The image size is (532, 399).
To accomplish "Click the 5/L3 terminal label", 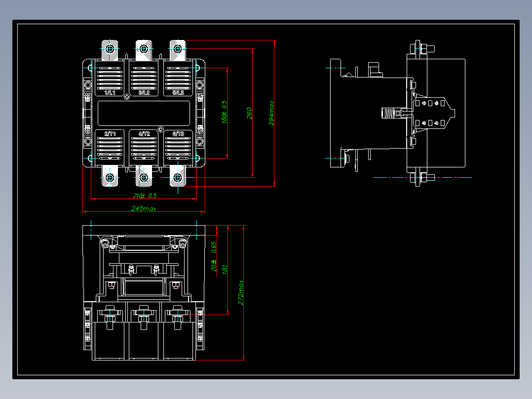I will click(178, 93).
